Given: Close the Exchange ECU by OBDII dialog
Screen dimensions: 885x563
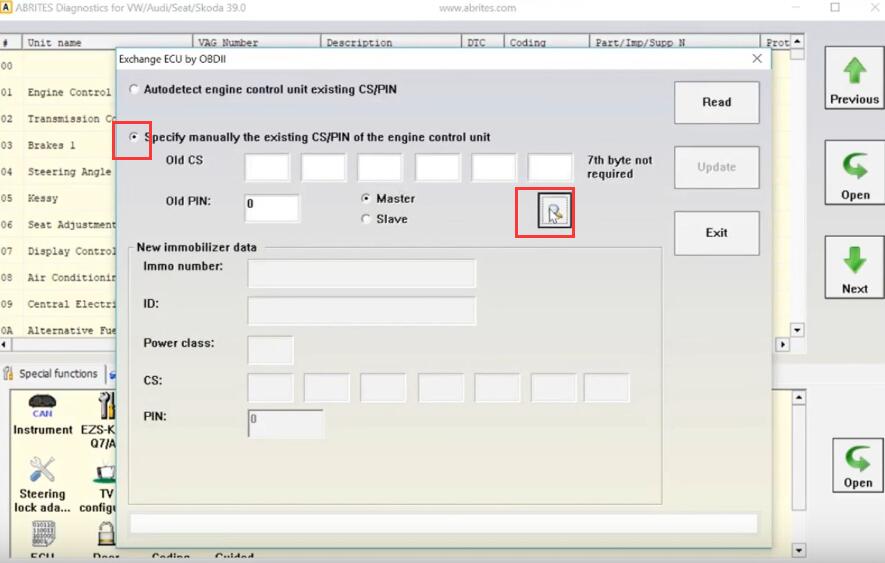Looking at the screenshot, I should 757,59.
